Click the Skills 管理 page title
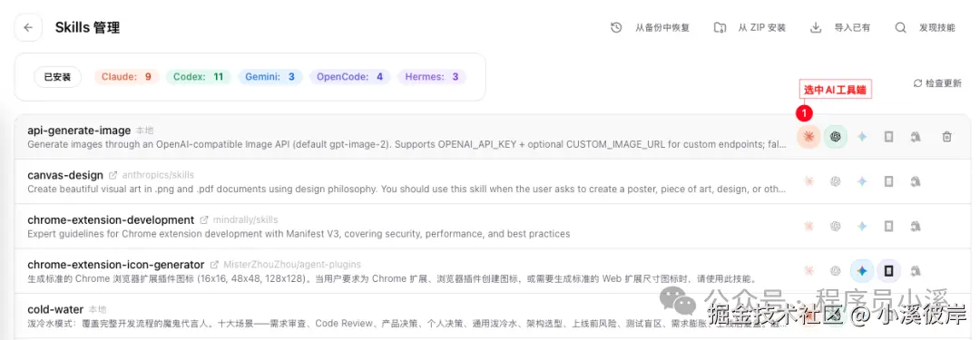This screenshot has width=980, height=340. (x=87, y=27)
